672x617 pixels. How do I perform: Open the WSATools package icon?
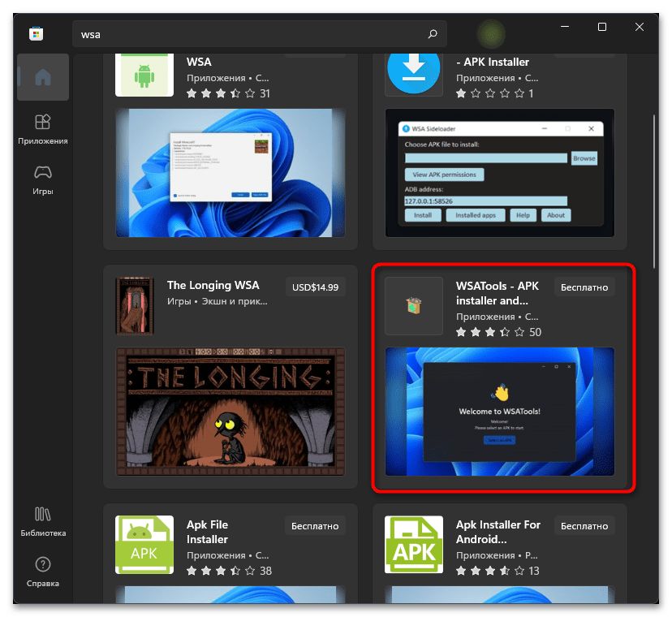coord(414,306)
